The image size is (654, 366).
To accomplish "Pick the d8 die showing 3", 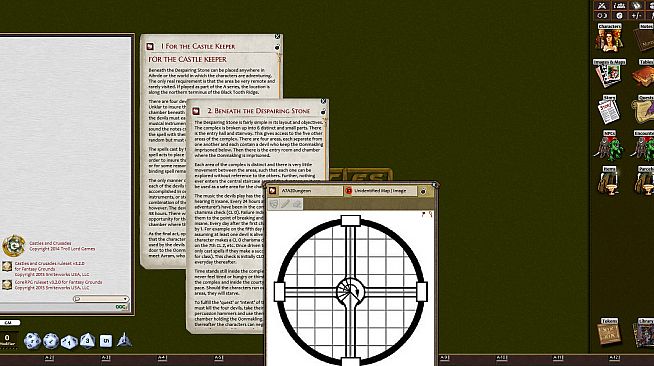I will [x=87, y=340].
